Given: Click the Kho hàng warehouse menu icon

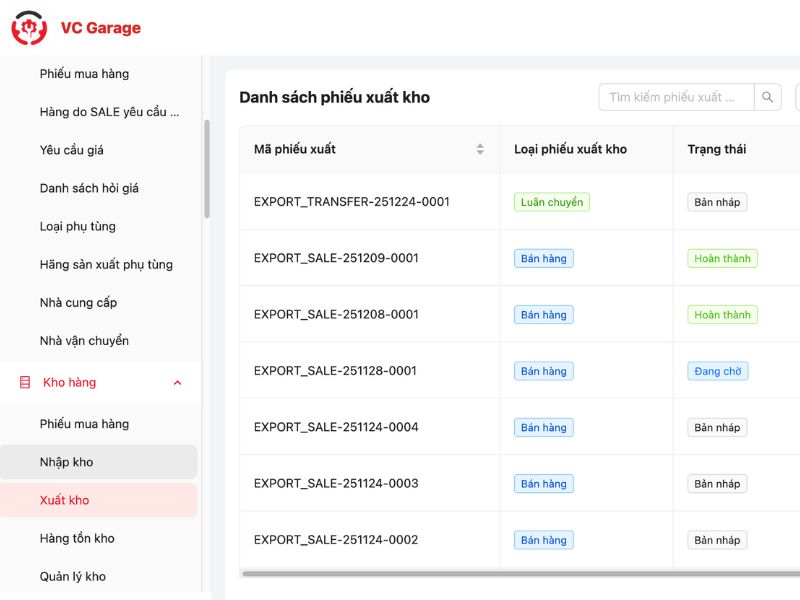Looking at the screenshot, I should [x=25, y=382].
